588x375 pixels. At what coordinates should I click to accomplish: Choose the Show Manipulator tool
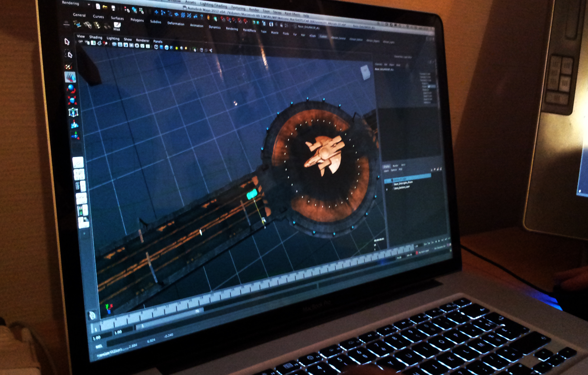(x=76, y=135)
